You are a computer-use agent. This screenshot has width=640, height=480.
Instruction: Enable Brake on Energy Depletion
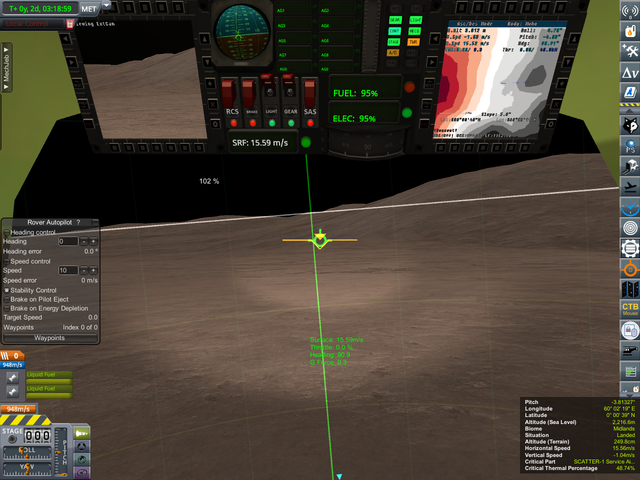point(7,309)
